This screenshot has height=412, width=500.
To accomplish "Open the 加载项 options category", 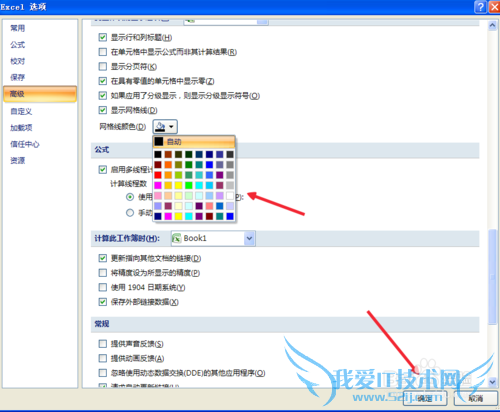I will (x=21, y=128).
